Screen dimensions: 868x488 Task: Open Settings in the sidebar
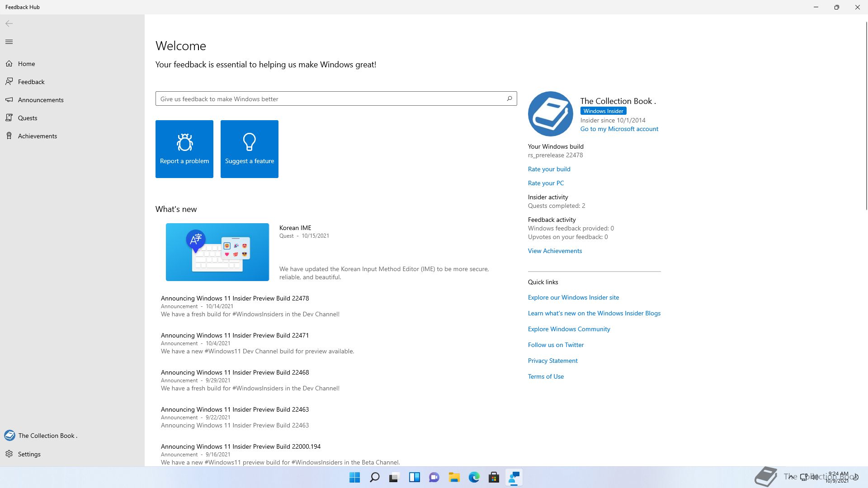coord(72,454)
